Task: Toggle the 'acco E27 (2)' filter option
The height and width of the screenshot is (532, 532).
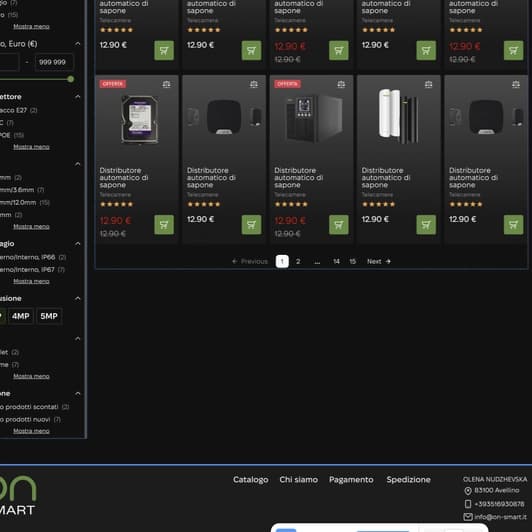Action: tap(18, 110)
